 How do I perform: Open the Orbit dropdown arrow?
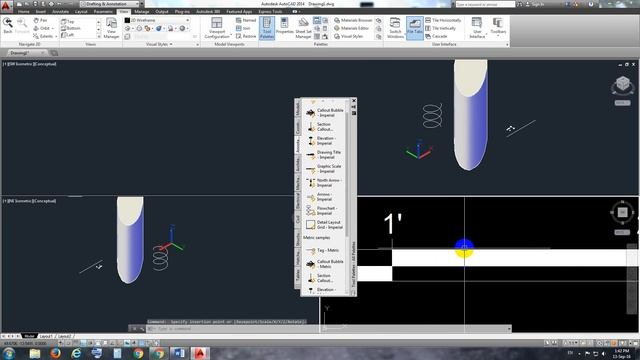point(53,28)
